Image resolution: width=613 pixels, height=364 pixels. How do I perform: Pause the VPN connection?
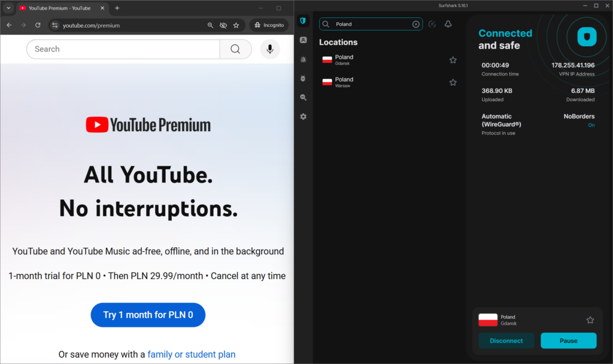pyautogui.click(x=568, y=341)
